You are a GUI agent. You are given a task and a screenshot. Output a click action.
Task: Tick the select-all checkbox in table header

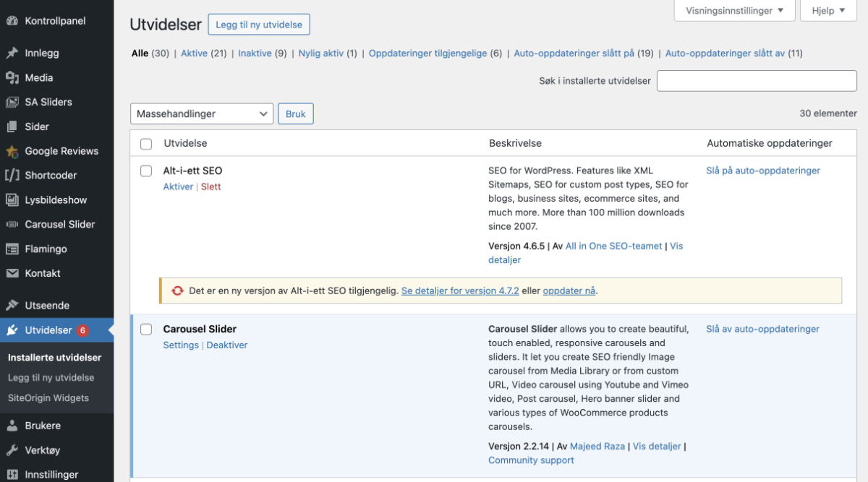(x=146, y=144)
